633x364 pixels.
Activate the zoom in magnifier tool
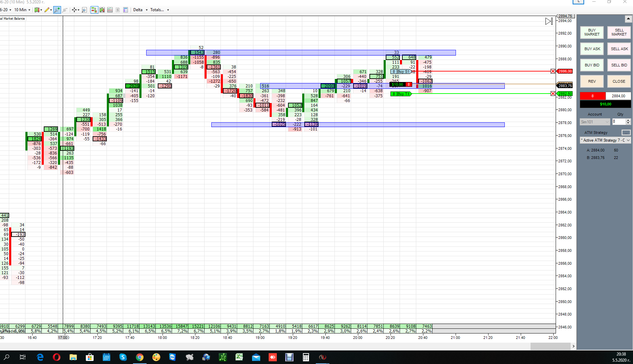pos(57,10)
